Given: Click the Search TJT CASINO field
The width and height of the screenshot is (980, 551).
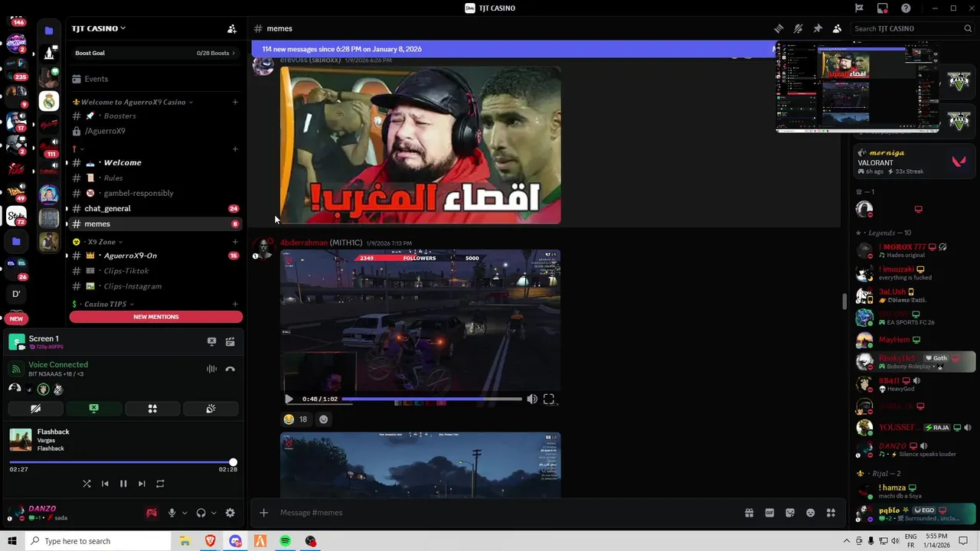Looking at the screenshot, I should point(912,28).
